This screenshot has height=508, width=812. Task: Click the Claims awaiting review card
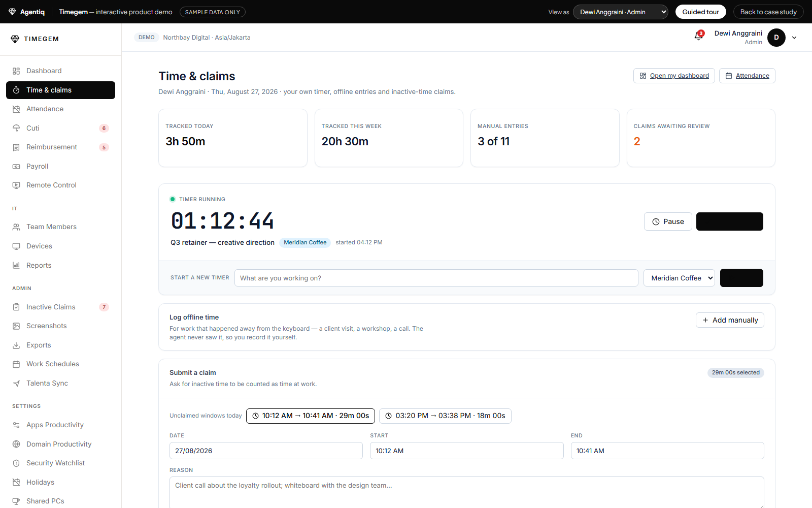point(701,138)
